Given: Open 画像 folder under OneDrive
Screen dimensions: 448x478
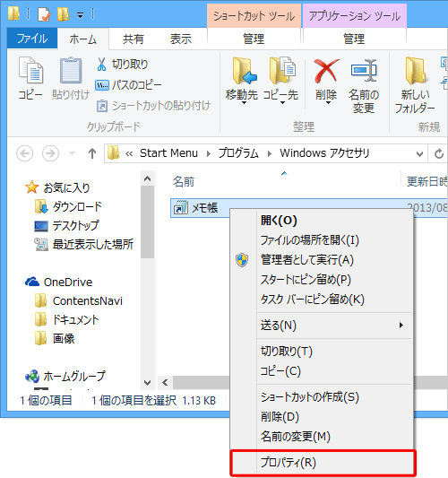Looking at the screenshot, I should point(55,339).
